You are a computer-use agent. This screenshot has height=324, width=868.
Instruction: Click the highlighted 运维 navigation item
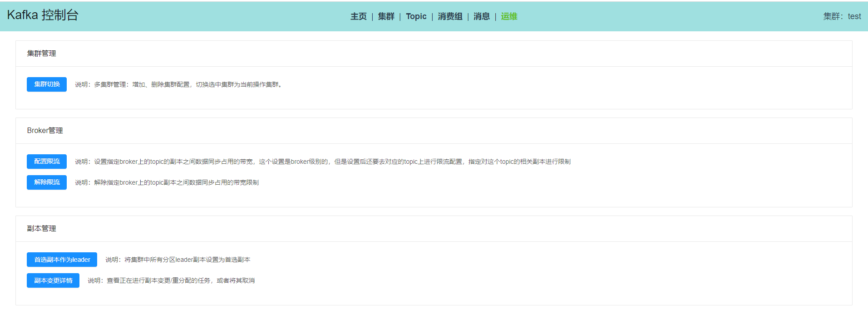point(509,16)
